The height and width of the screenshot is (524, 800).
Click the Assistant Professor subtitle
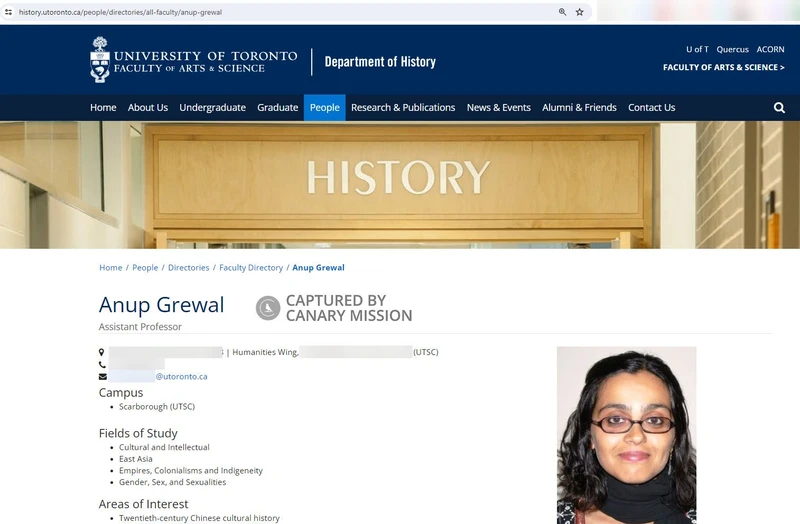coord(140,327)
